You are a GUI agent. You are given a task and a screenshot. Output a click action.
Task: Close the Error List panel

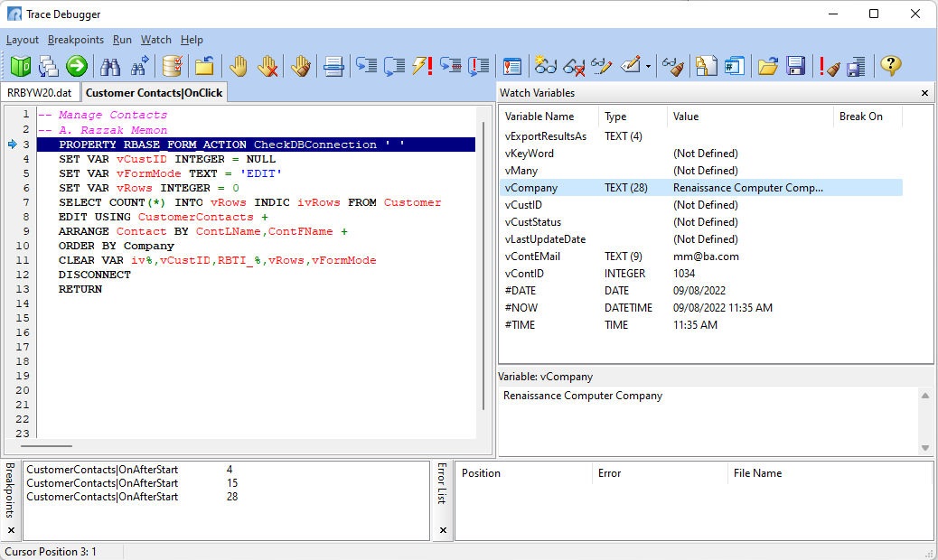pyautogui.click(x=443, y=530)
